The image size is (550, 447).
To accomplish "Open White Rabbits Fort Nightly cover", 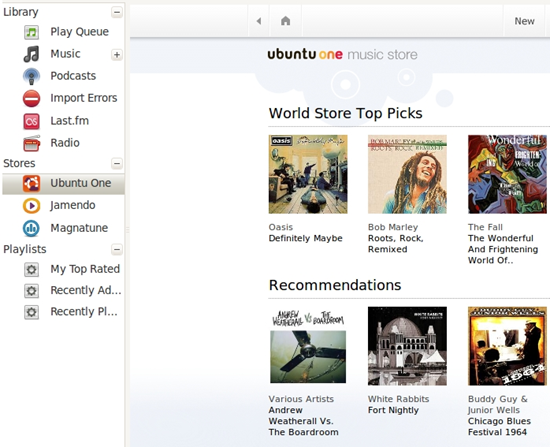I will (407, 346).
